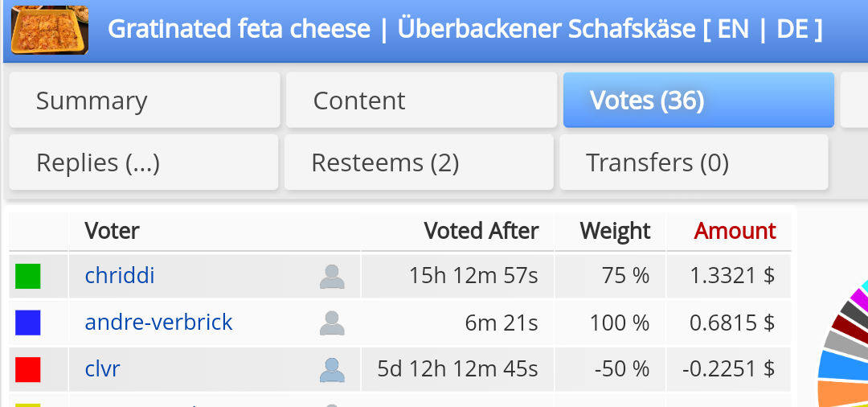
Task: Open chriddi voter profile link
Action: 120,276
